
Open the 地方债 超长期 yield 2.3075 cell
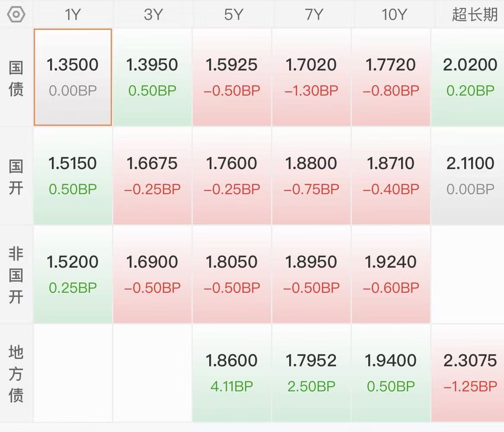point(470,373)
